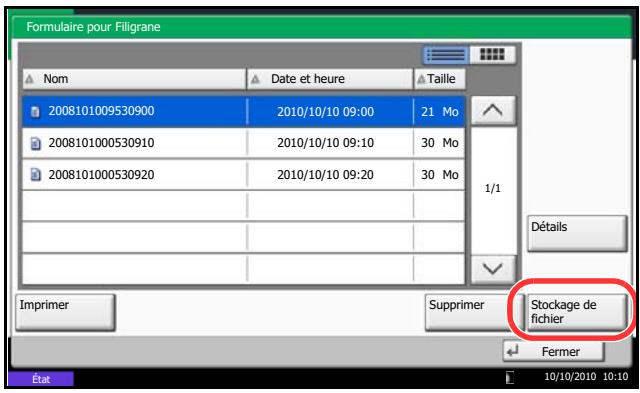The image size is (640, 393).
Task: Click the 21 Mo size cell
Action: [x=440, y=111]
